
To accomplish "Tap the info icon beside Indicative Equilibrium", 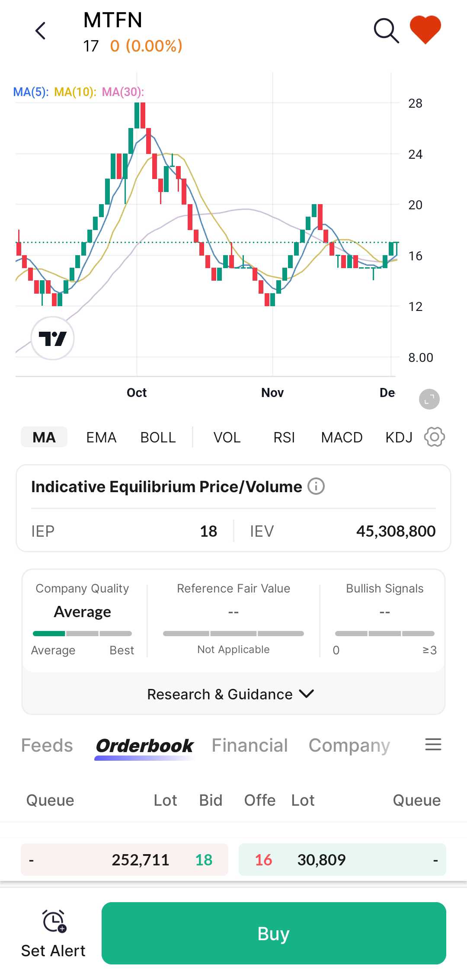I will (x=316, y=487).
